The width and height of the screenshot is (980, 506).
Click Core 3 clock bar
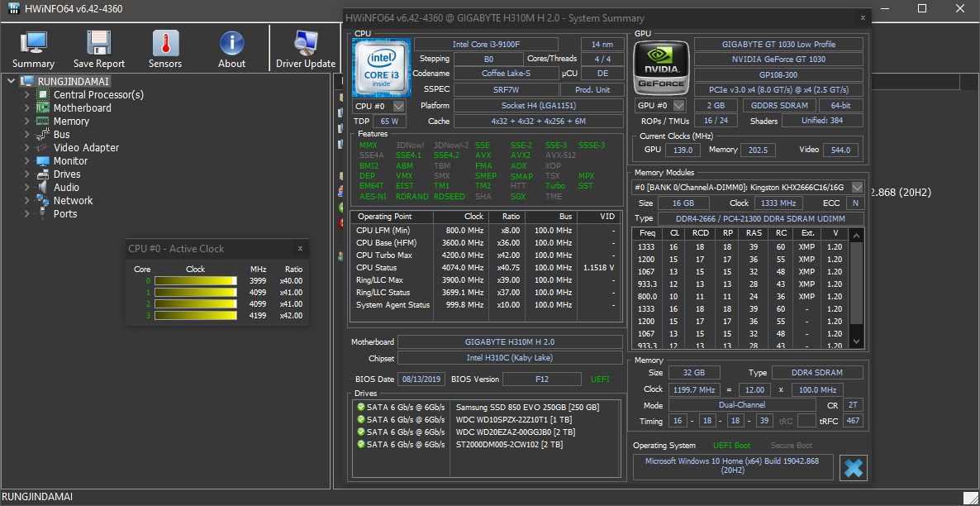196,315
